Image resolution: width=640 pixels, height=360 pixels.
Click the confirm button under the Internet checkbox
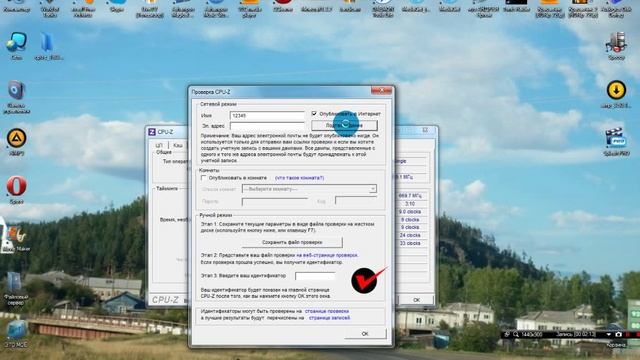pyautogui.click(x=344, y=125)
